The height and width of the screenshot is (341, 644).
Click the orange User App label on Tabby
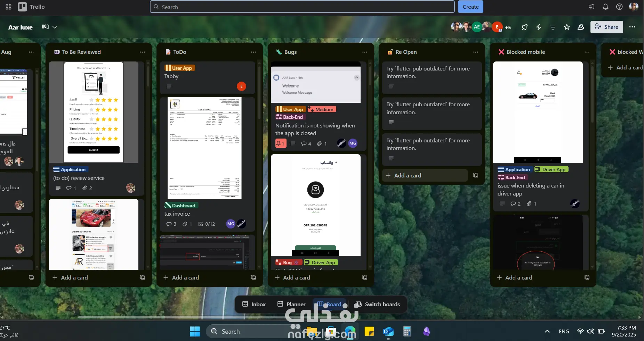pyautogui.click(x=179, y=68)
